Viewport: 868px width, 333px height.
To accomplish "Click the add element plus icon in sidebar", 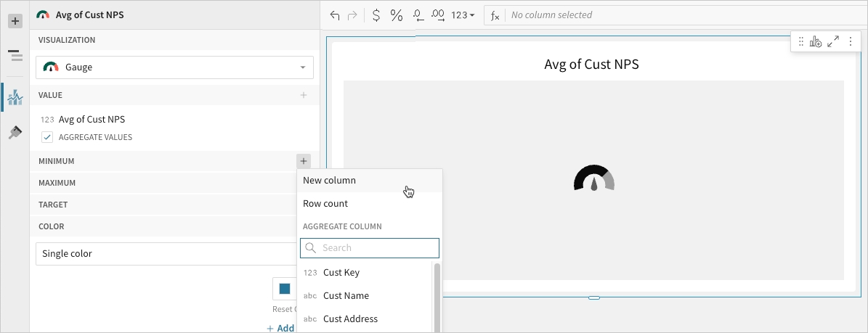I will tap(15, 22).
